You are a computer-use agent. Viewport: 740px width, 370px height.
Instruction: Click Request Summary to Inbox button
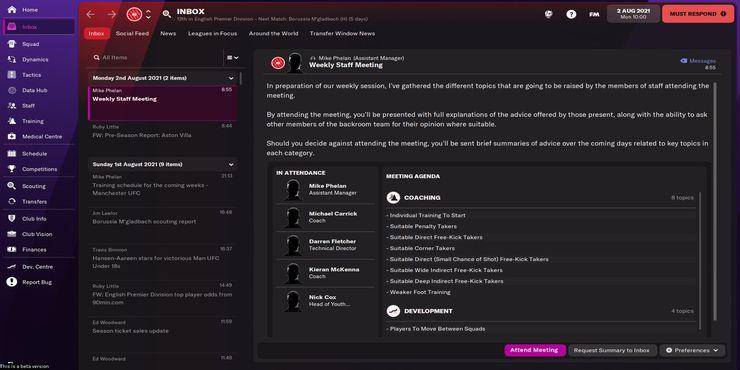click(612, 350)
